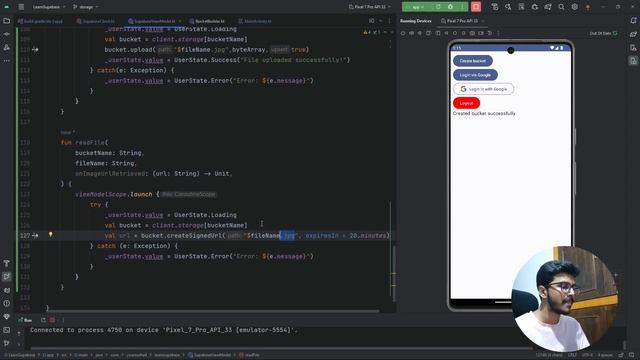The image size is (640, 360).
Task: Open the app run configuration dropdown
Action: coord(416,7)
